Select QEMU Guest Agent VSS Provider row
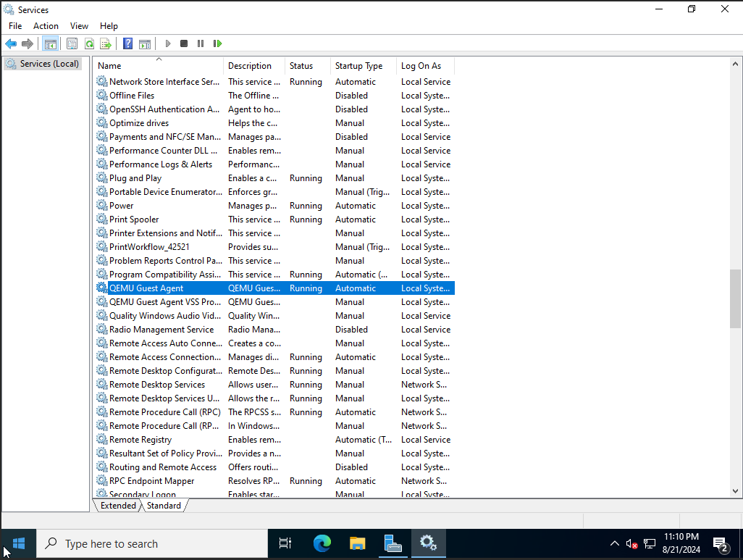743x560 pixels. (275, 301)
